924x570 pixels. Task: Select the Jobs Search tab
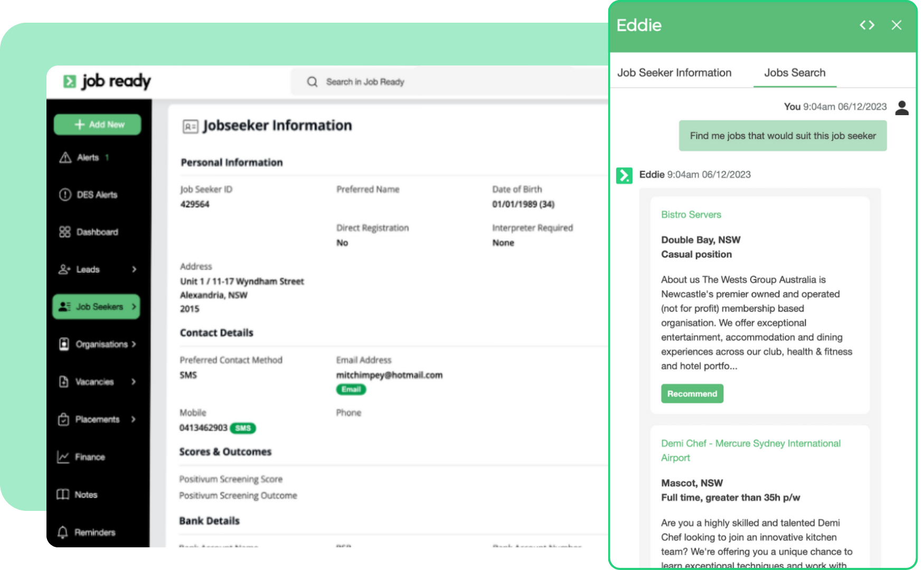pos(795,73)
